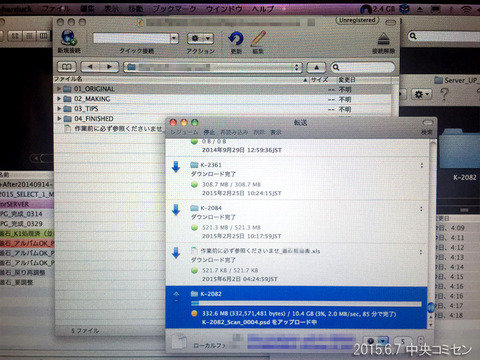Viewport: 480px width, 360px height.
Task: Click the connections stepper in transfer window
Action: (x=420, y=341)
